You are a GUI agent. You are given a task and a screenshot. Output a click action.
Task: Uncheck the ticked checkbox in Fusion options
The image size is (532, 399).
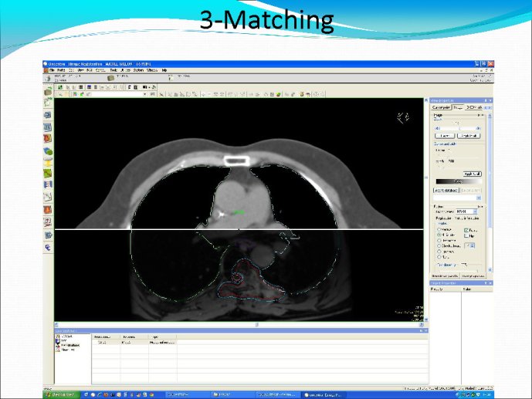[466, 230]
